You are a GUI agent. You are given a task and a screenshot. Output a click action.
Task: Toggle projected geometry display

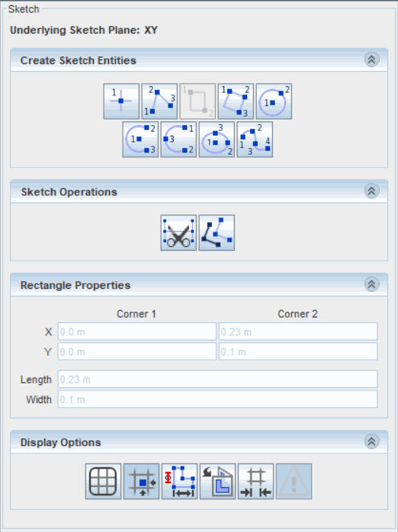(x=218, y=482)
